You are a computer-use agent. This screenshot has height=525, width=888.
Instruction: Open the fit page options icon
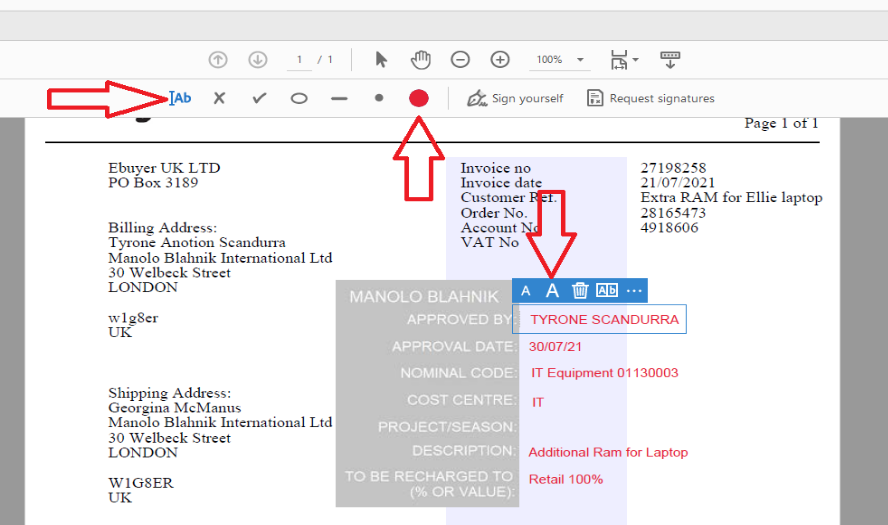coord(624,59)
